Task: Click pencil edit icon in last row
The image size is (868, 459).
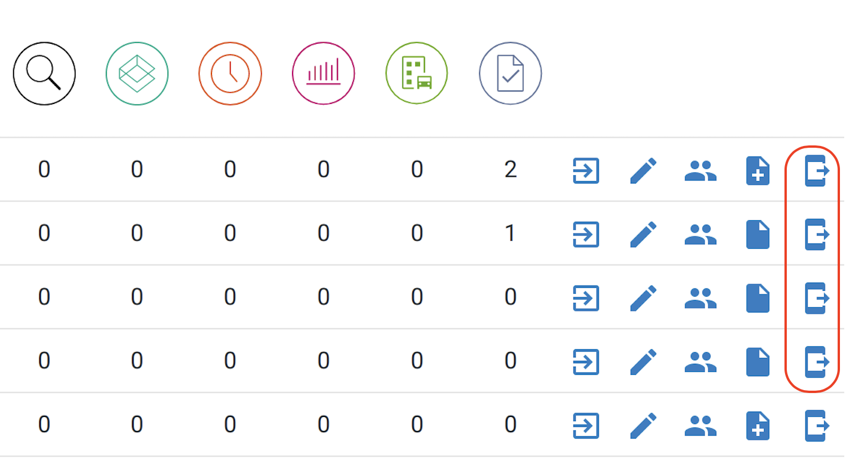Action: coord(643,425)
